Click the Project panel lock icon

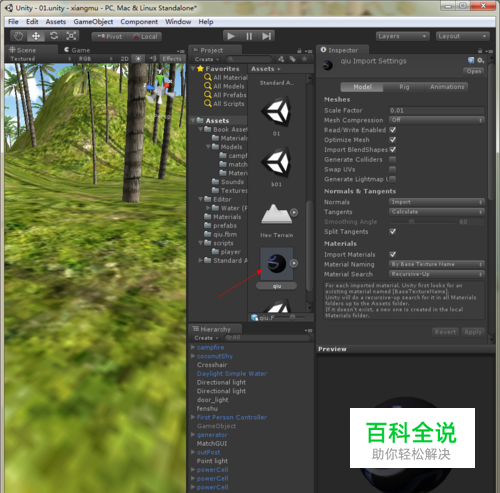[x=299, y=50]
